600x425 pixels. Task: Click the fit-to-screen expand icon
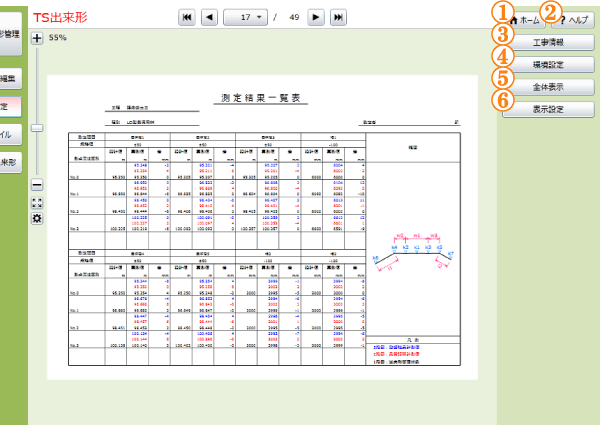(x=37, y=203)
